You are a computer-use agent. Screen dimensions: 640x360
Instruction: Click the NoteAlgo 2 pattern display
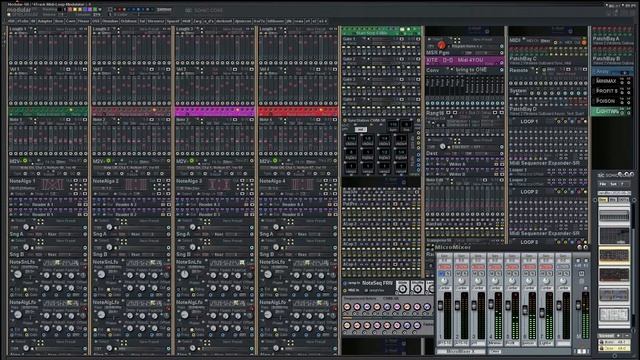point(136,184)
